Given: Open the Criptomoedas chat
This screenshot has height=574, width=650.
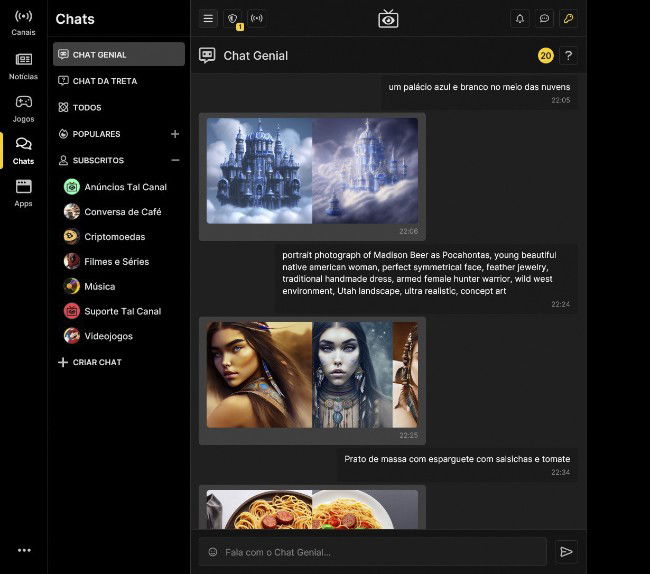Looking at the screenshot, I should pyautogui.click(x=114, y=237).
